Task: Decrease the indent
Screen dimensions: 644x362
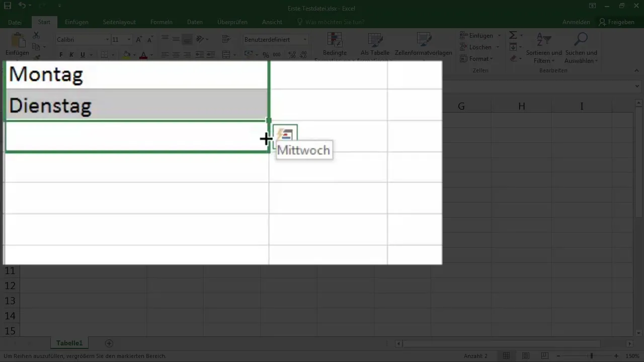Action: coord(200,55)
